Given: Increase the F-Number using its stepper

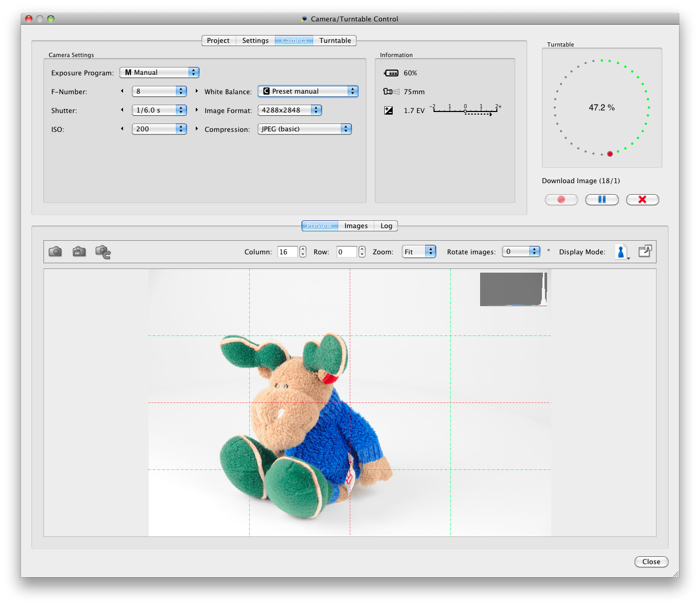Looking at the screenshot, I should pos(181,88).
